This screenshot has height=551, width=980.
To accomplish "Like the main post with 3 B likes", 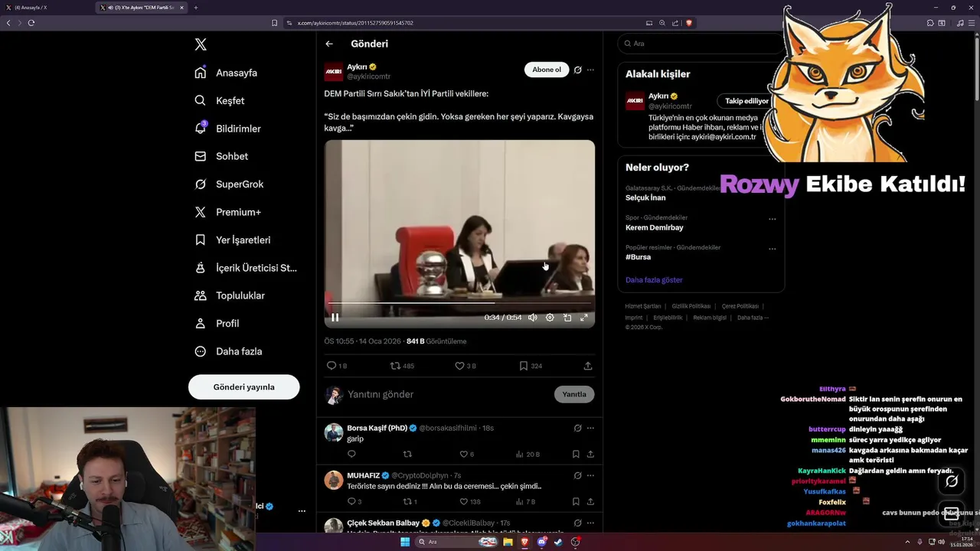I will point(465,366).
